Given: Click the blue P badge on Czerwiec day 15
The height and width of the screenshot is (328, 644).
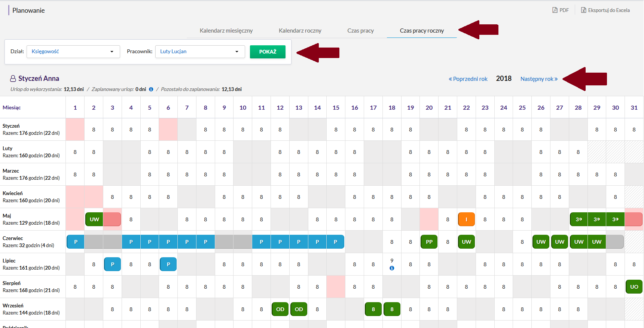Looking at the screenshot, I should coord(336,242).
